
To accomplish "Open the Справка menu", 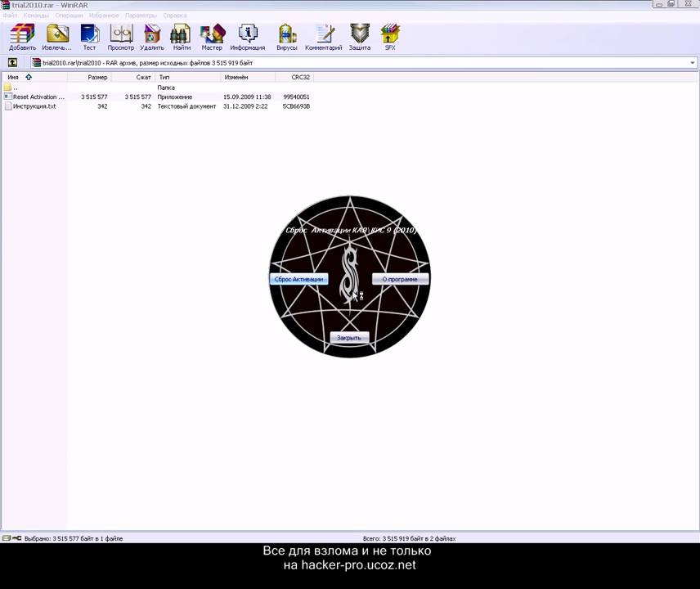I will pos(175,16).
